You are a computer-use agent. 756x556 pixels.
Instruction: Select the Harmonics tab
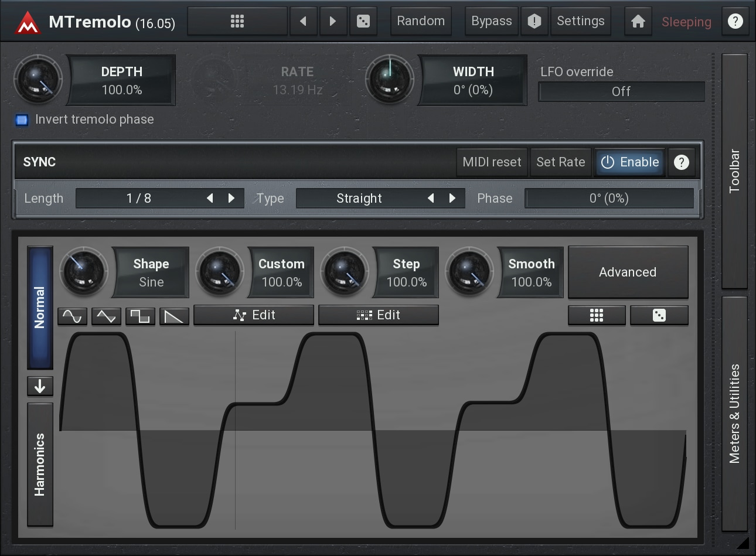(40, 465)
